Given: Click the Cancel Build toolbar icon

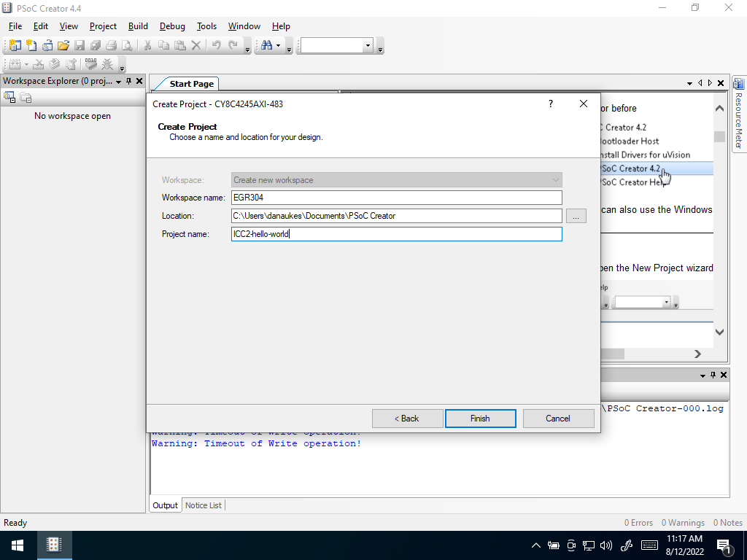Looking at the screenshot, I should [x=39, y=64].
